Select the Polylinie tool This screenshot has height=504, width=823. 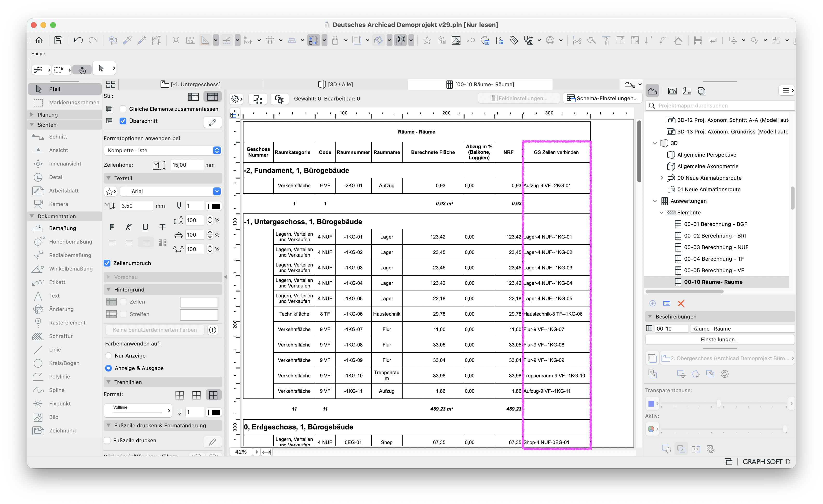(64, 377)
